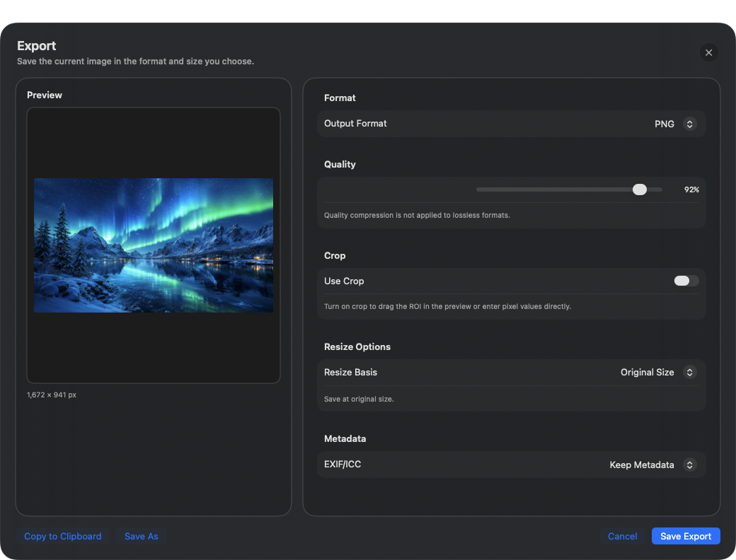The image size is (736, 560).
Task: Click the 92% quality value
Action: [691, 189]
